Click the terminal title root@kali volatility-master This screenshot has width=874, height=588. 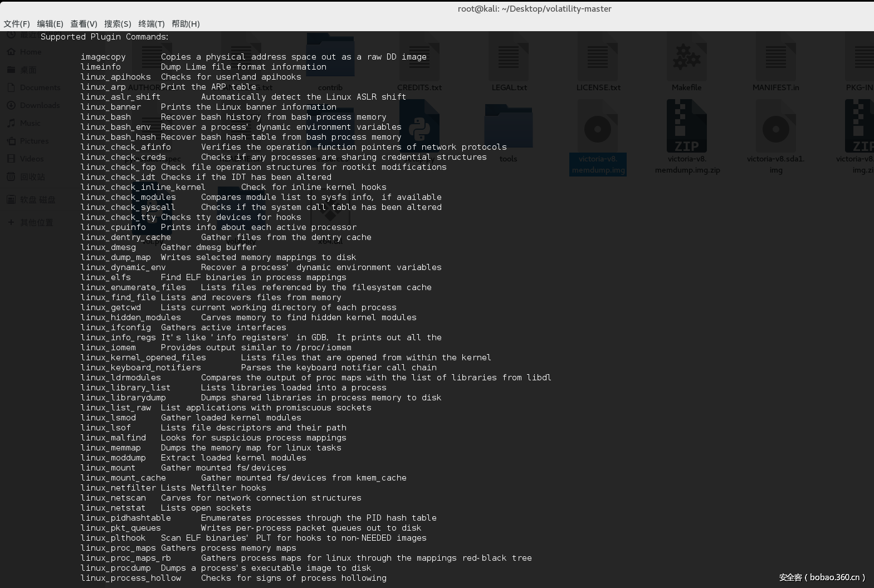click(x=534, y=8)
